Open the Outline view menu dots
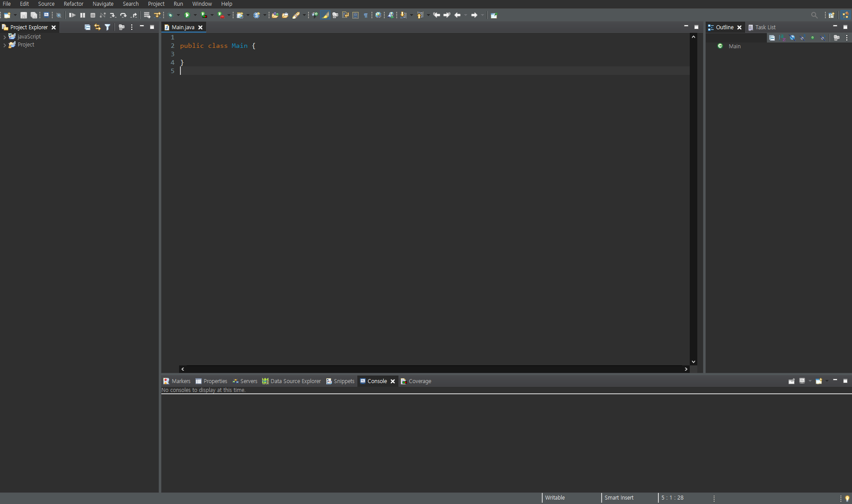Image resolution: width=852 pixels, height=504 pixels. click(x=847, y=38)
